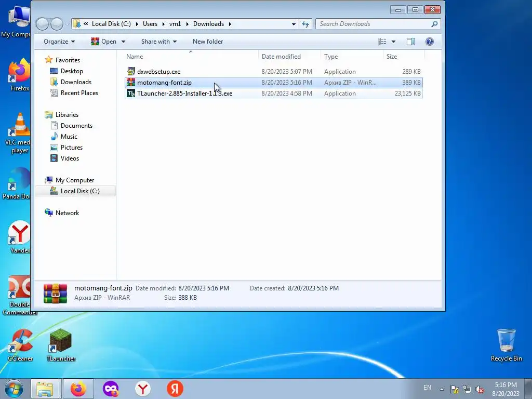The image size is (532, 399).
Task: Expand the arrow after Users breadcrumb
Action: 163,24
